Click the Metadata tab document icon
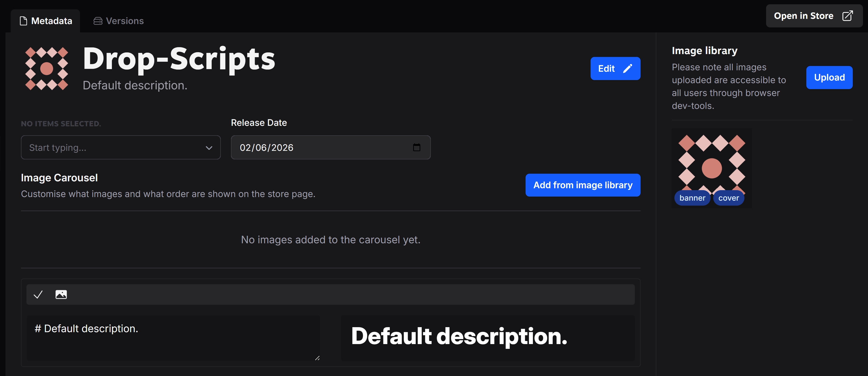The image size is (868, 376). 23,21
